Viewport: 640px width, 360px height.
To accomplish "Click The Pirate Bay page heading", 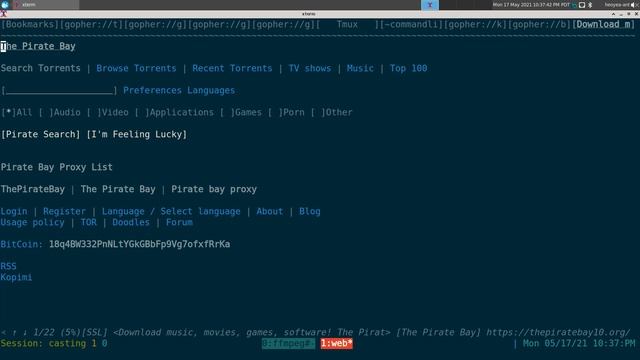I will pyautogui.click(x=38, y=46).
